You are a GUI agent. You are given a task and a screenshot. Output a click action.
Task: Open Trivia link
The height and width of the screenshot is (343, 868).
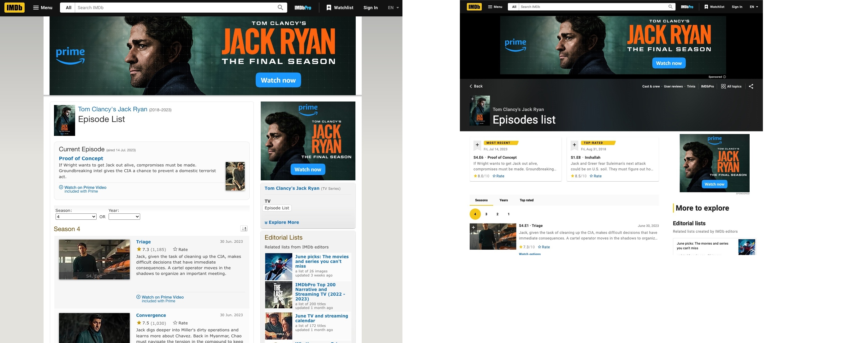point(691,86)
